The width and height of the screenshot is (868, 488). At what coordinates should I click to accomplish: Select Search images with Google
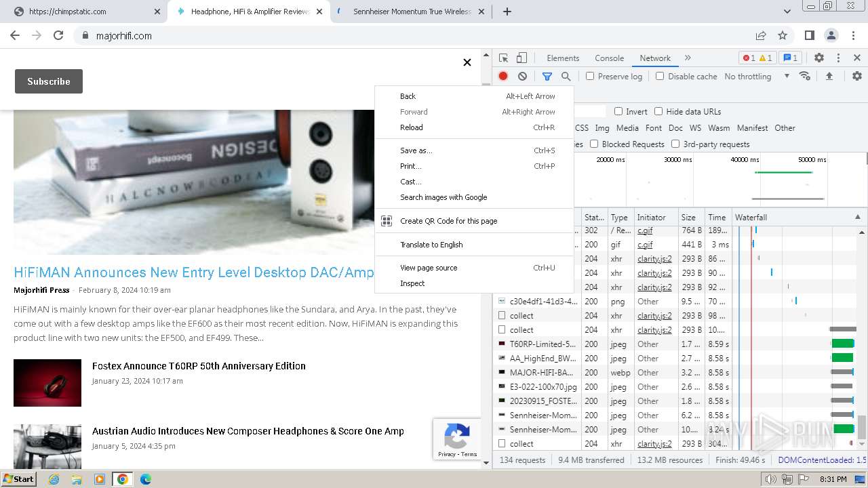click(x=475, y=197)
